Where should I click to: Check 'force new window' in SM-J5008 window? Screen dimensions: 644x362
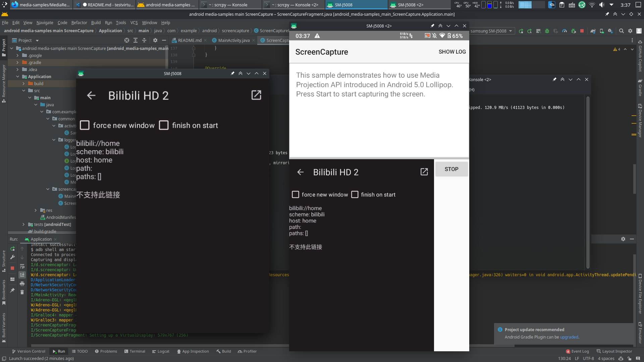click(85, 125)
